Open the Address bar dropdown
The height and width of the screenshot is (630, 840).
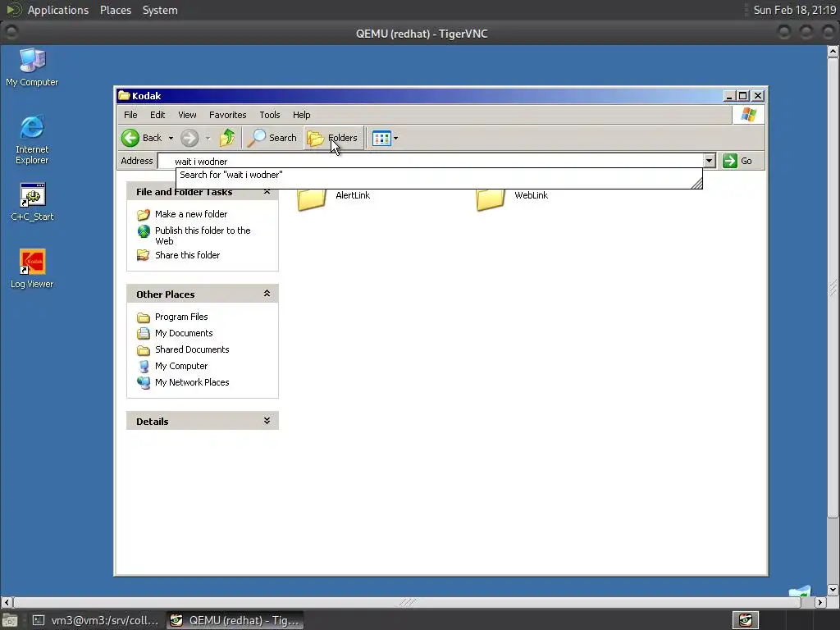point(710,161)
